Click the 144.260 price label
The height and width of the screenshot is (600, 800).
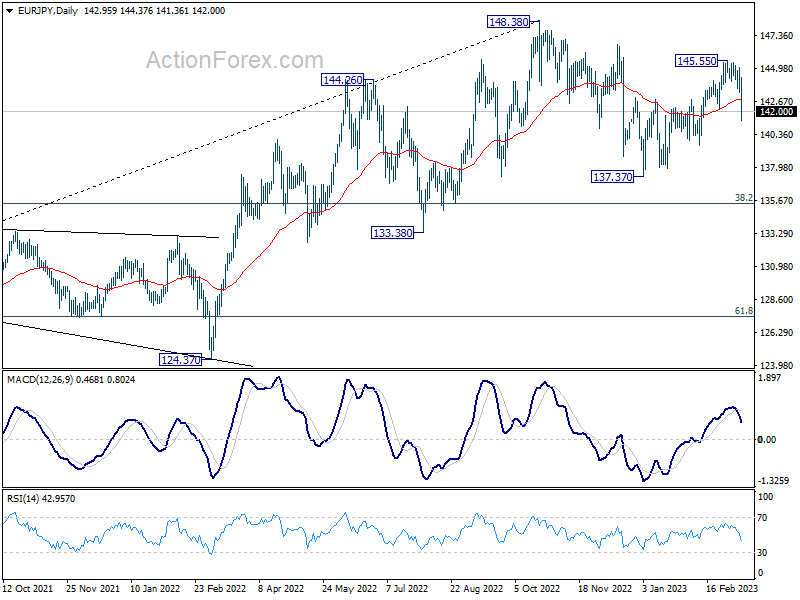[342, 80]
